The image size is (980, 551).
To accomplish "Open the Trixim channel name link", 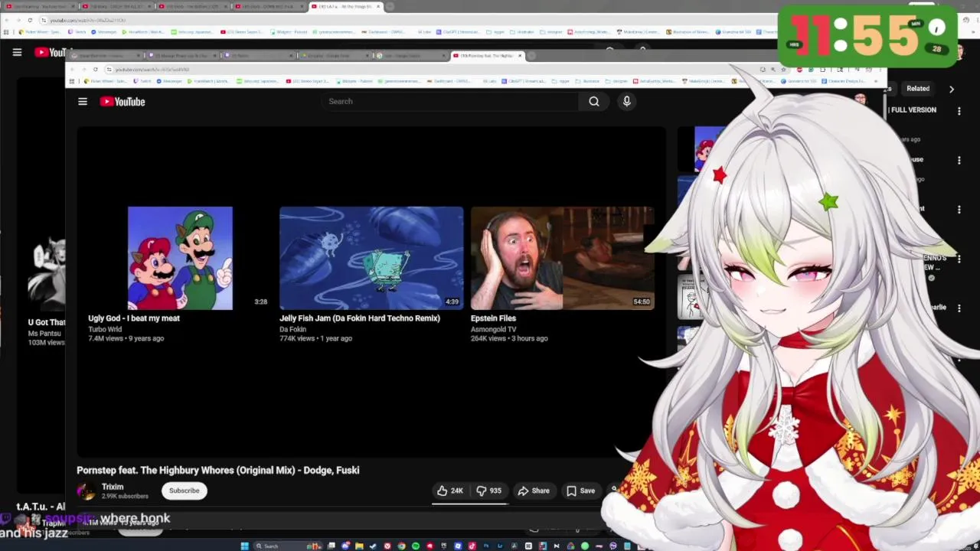I will (x=113, y=487).
